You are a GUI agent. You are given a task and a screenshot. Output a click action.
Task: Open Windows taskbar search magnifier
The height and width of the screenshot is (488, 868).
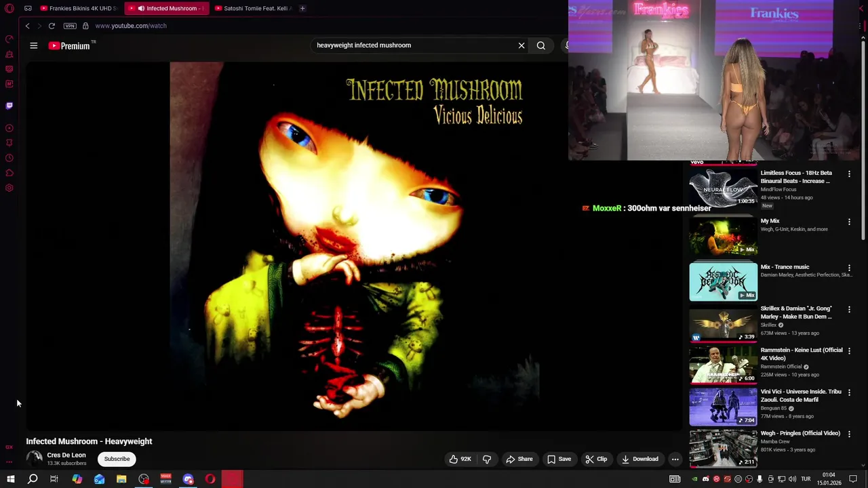point(33,479)
